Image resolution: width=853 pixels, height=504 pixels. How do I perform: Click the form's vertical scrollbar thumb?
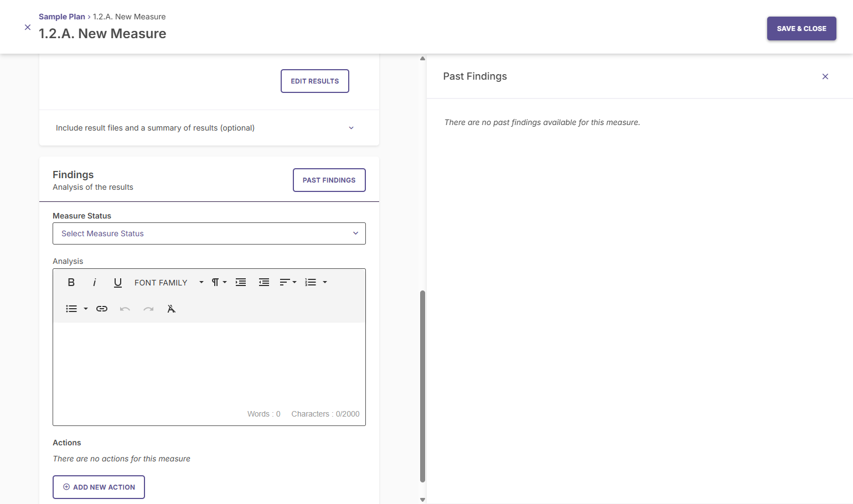423,386
